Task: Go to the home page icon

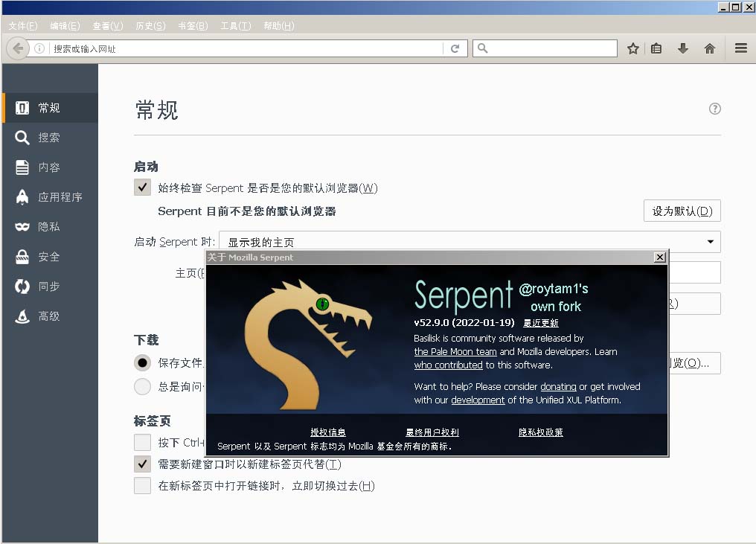Action: tap(709, 48)
